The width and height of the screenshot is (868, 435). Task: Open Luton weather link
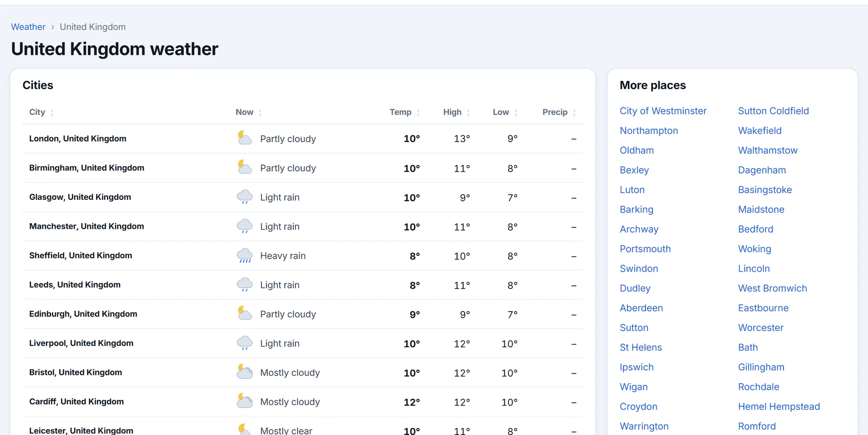pos(632,190)
